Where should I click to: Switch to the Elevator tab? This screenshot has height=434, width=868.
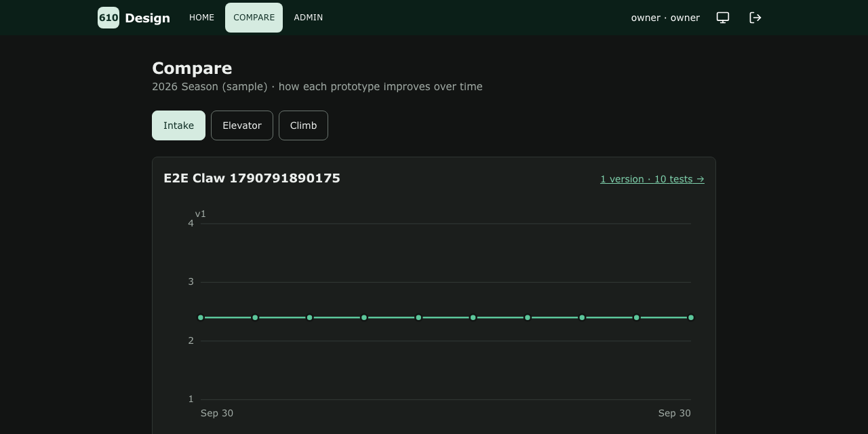point(242,125)
